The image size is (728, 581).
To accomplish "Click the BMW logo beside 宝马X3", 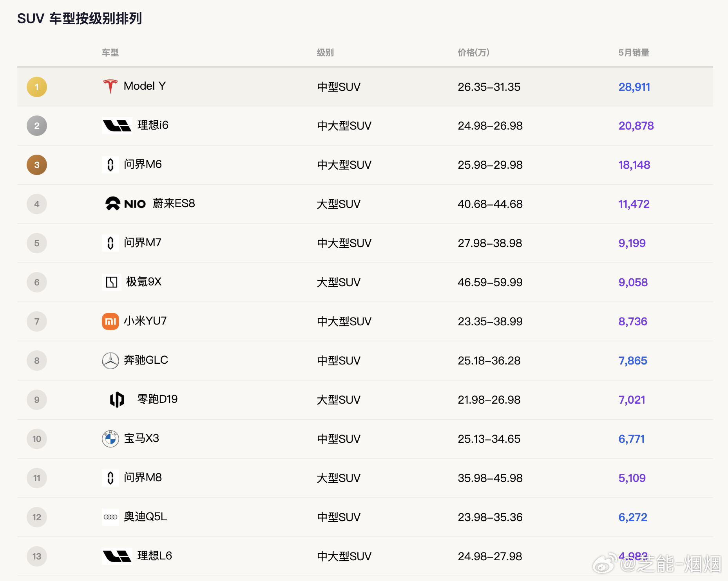I will (x=110, y=439).
